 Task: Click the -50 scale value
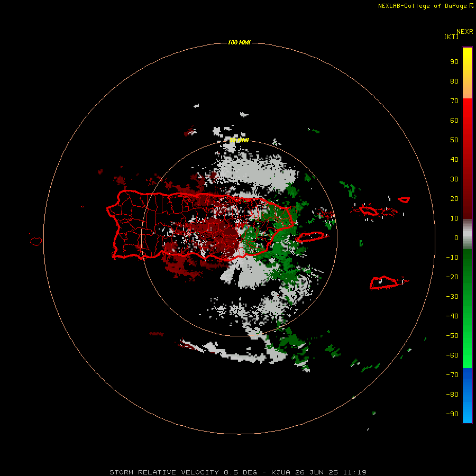(x=452, y=336)
